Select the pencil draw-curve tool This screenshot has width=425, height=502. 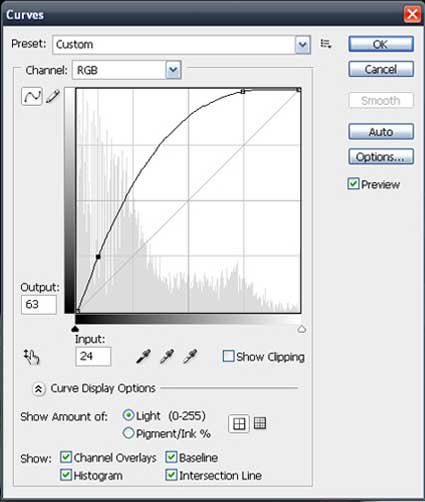coord(53,96)
